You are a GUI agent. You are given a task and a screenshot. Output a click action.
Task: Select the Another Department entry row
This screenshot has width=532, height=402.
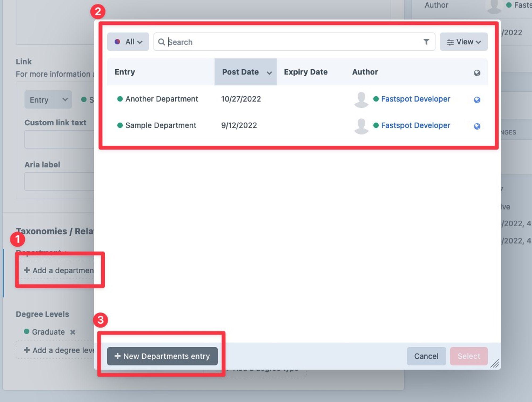(x=161, y=99)
